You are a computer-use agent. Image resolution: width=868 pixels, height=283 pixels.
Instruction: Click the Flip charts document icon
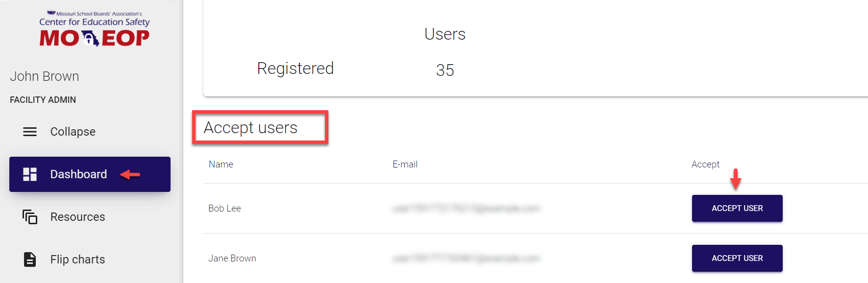(x=30, y=259)
